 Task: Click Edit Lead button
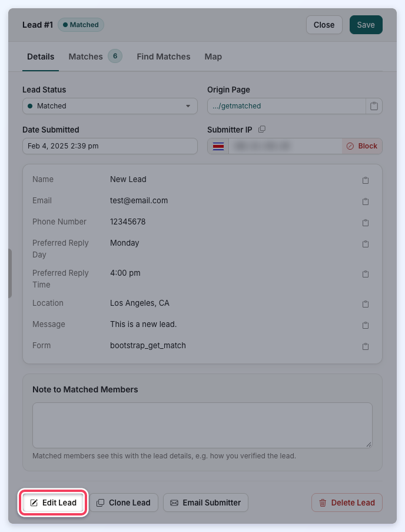point(53,503)
